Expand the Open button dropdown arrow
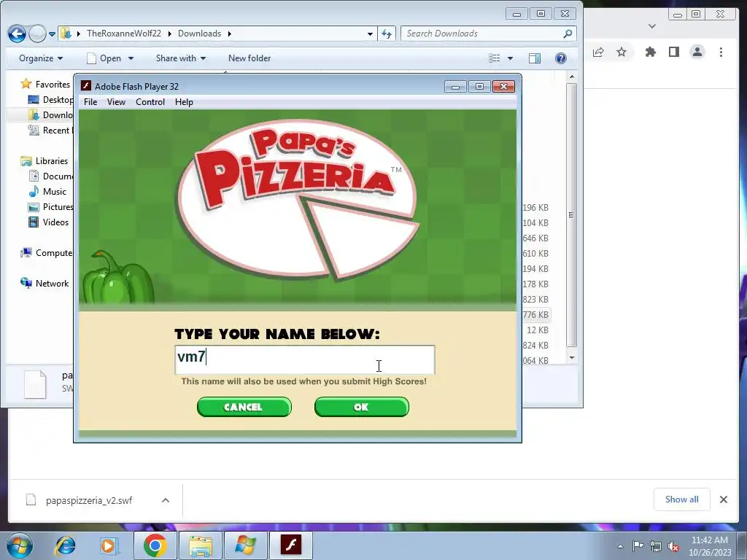The height and width of the screenshot is (560, 747). coord(131,58)
